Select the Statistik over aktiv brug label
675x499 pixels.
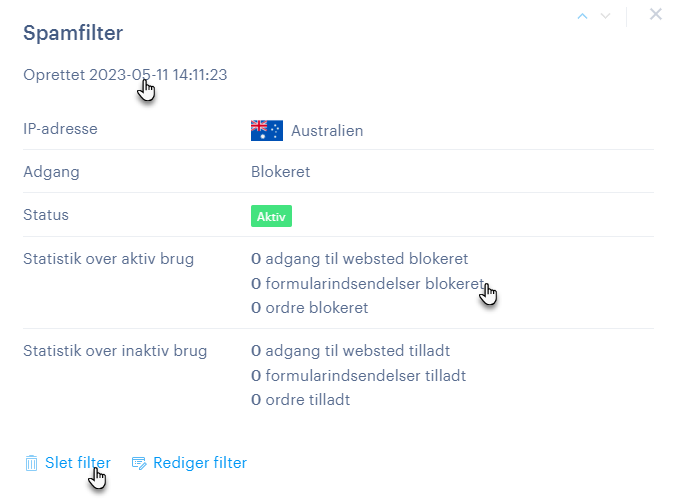pos(108,259)
